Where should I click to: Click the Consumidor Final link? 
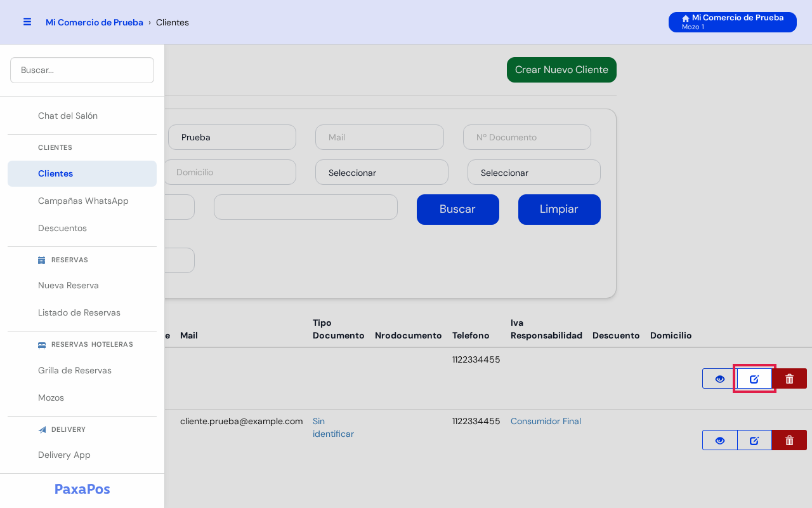[x=546, y=421]
